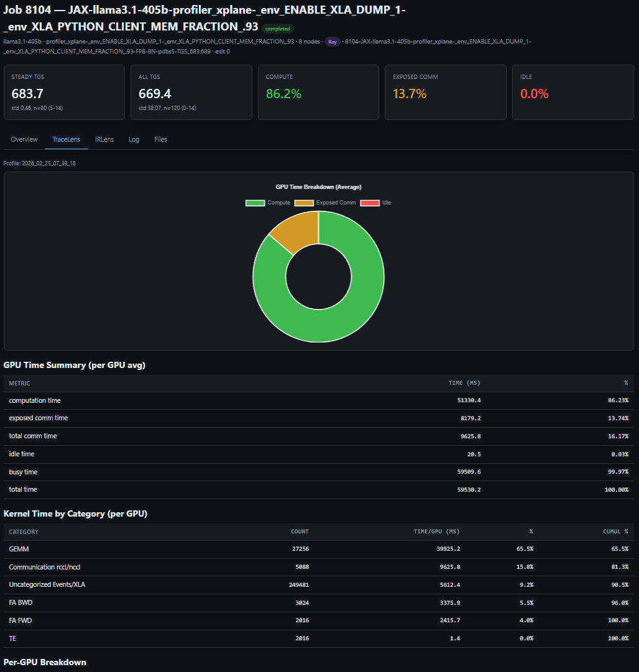Screen dimensions: 639x672
Task: Click the Compute legend color swatch
Action: (x=255, y=203)
